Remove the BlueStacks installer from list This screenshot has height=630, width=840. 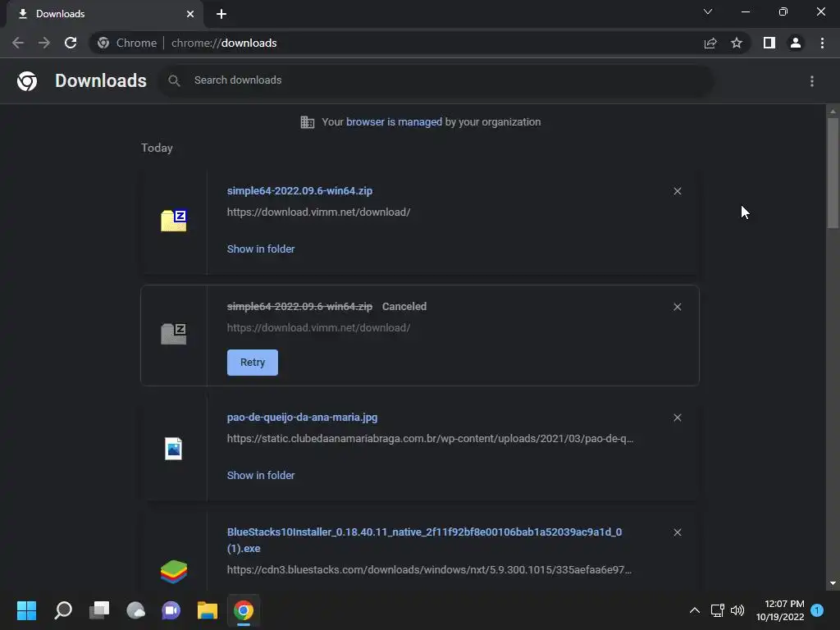point(677,532)
